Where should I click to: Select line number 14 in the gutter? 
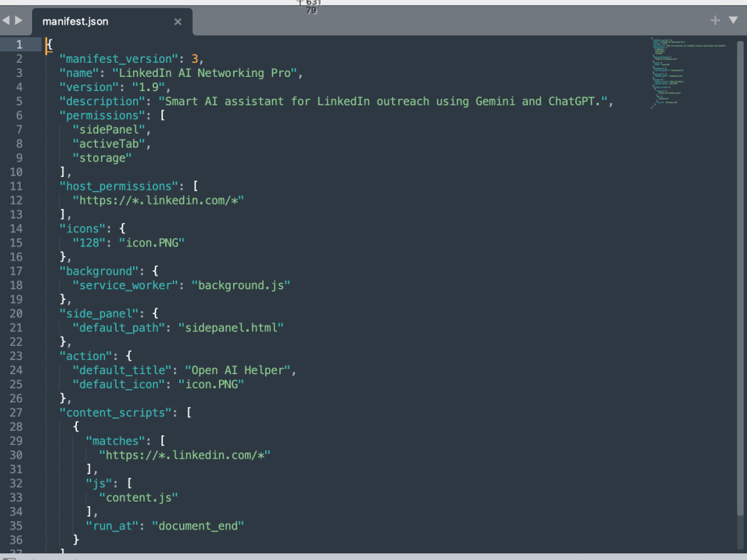16,229
